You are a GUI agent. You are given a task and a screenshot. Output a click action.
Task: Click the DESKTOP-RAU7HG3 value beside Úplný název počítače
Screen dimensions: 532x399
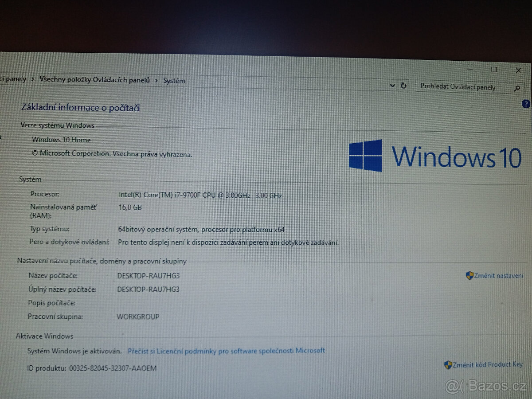[x=148, y=289]
